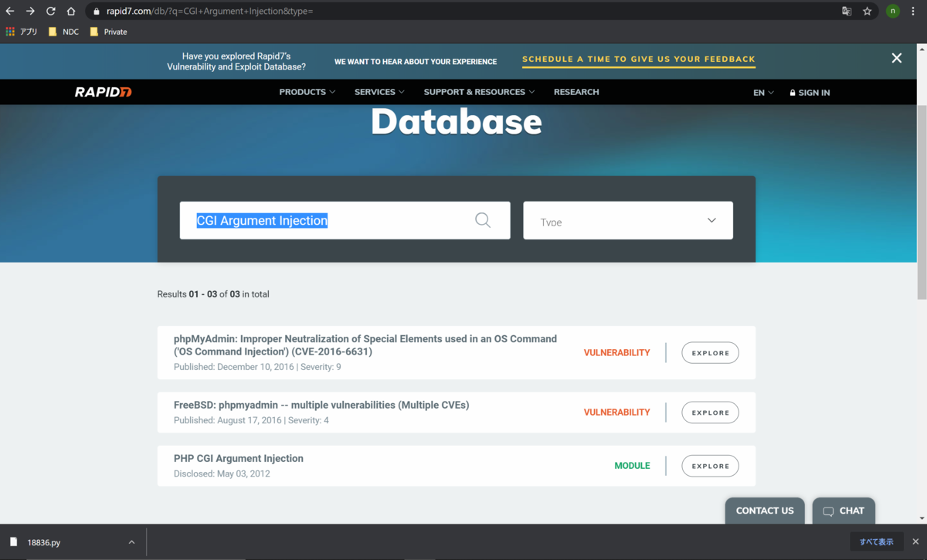Click the address bar URL

tap(210, 12)
